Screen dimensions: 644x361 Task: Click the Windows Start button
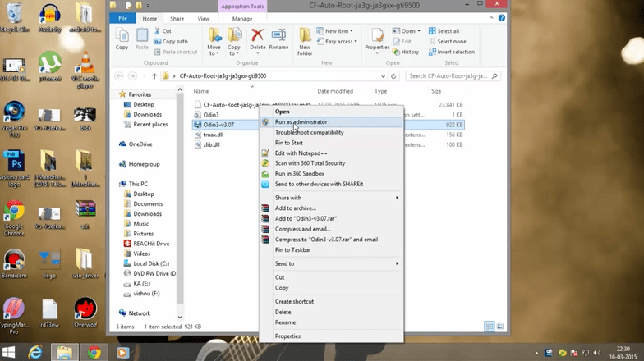point(8,352)
